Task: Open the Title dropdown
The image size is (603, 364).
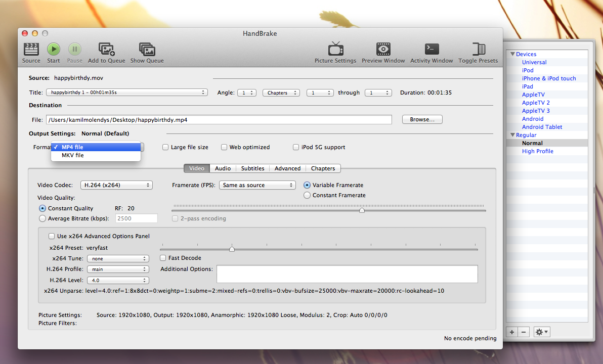Action: [x=127, y=93]
